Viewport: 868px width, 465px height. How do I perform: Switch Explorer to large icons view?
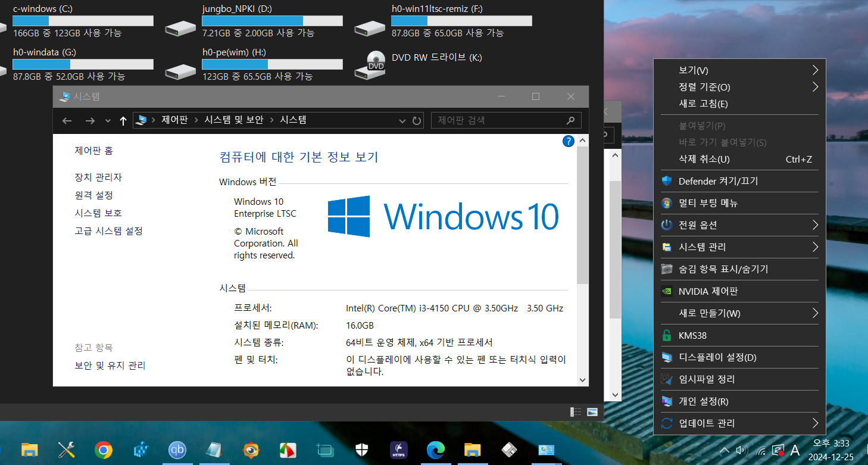pyautogui.click(x=592, y=411)
